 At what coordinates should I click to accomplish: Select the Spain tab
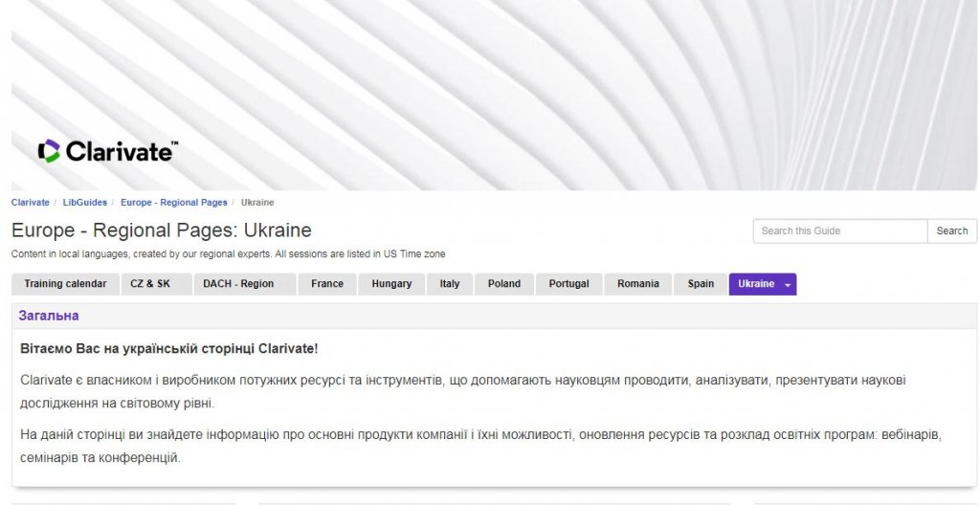(x=701, y=284)
